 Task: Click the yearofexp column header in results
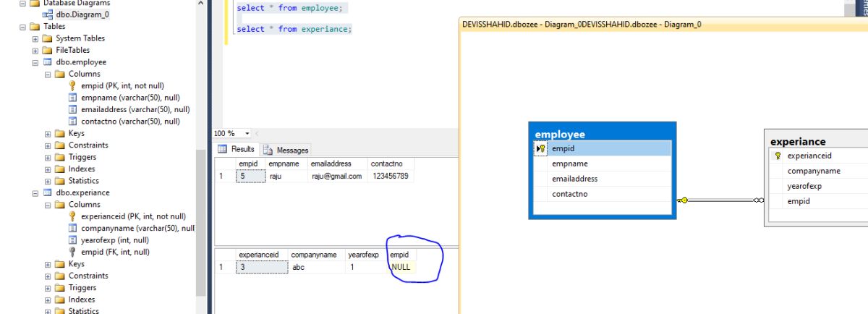tap(365, 255)
